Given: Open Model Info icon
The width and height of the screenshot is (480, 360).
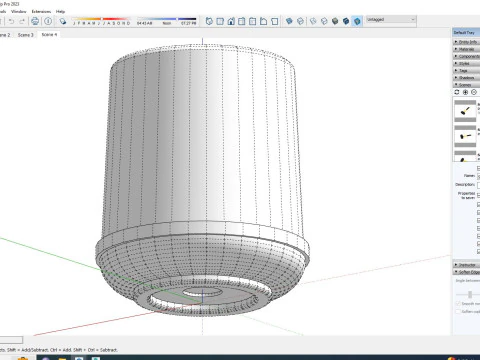Looking at the screenshot, I should coord(48,21).
